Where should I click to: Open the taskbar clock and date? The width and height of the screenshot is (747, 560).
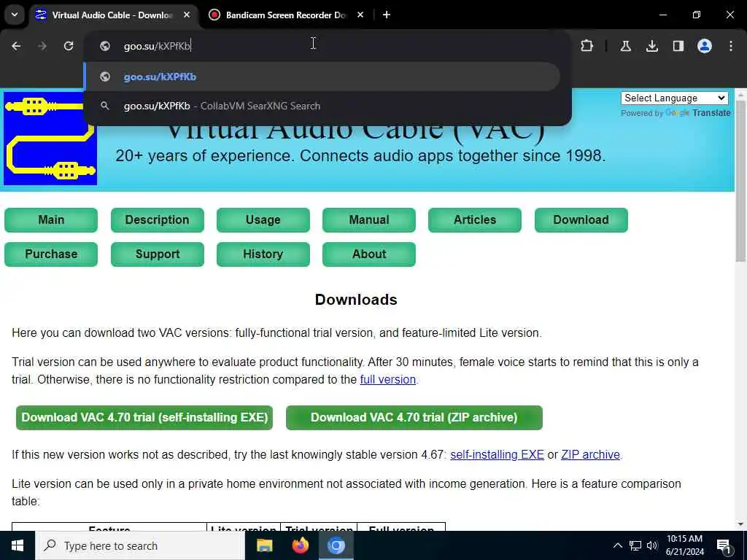684,545
